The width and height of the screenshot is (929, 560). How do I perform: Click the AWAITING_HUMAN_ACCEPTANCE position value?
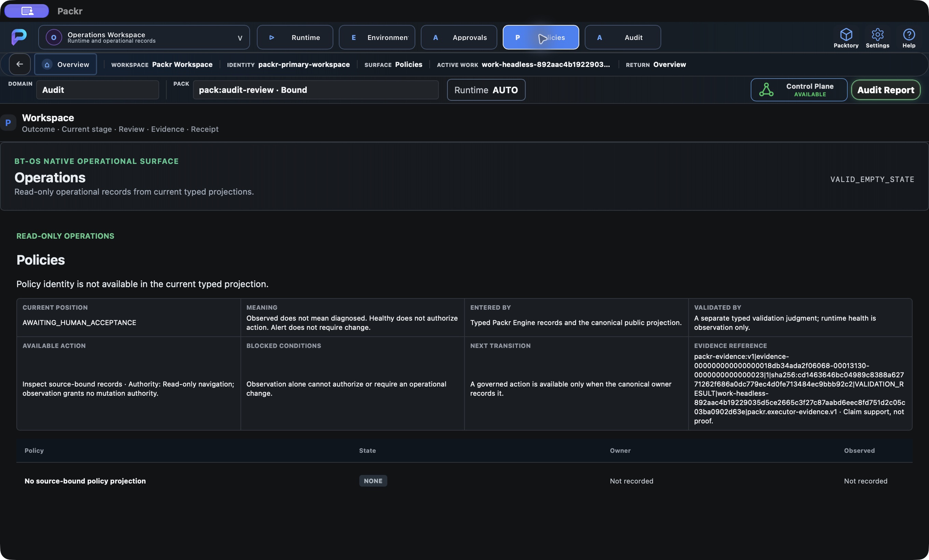79,323
